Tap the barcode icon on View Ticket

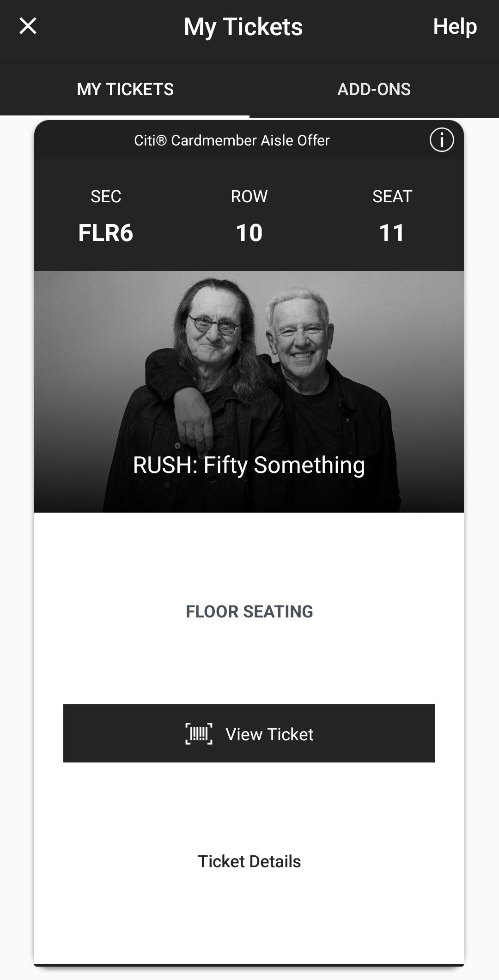(199, 734)
